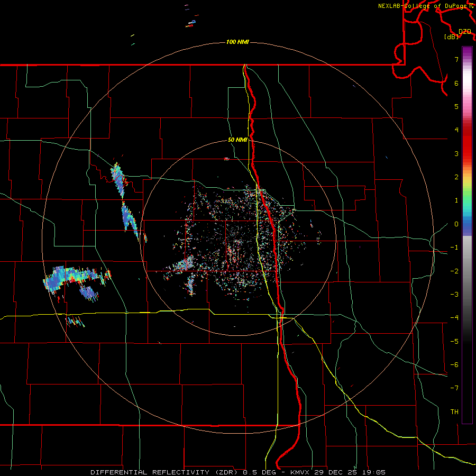The width and height of the screenshot is (476, 476).
Task: Click the 19:05 time stamp
Action: (x=374, y=472)
